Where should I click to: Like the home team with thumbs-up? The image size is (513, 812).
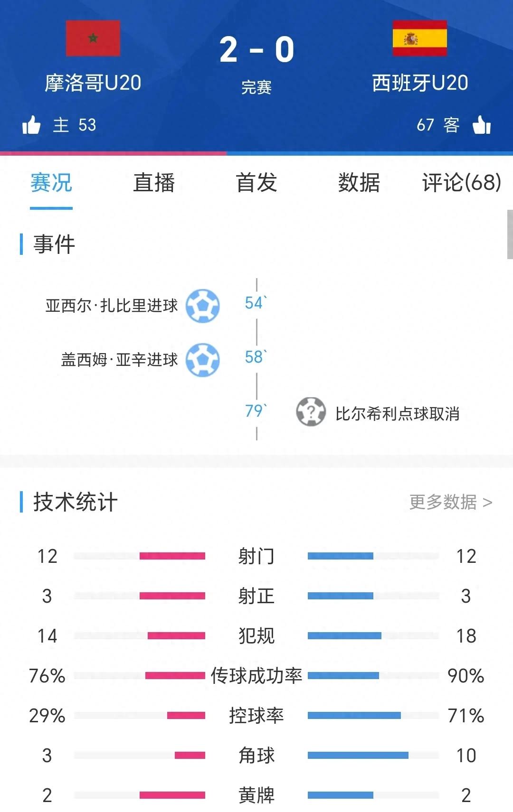point(31,125)
